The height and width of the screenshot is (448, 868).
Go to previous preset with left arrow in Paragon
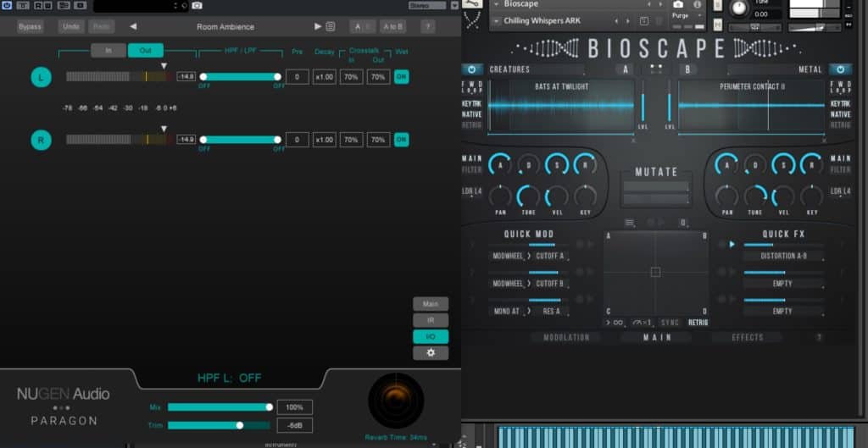point(133,26)
